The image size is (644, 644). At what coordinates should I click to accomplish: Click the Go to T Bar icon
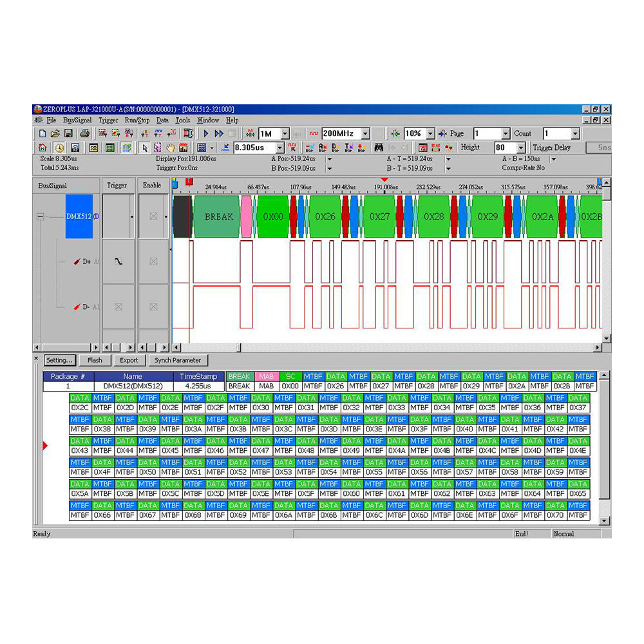point(348,147)
